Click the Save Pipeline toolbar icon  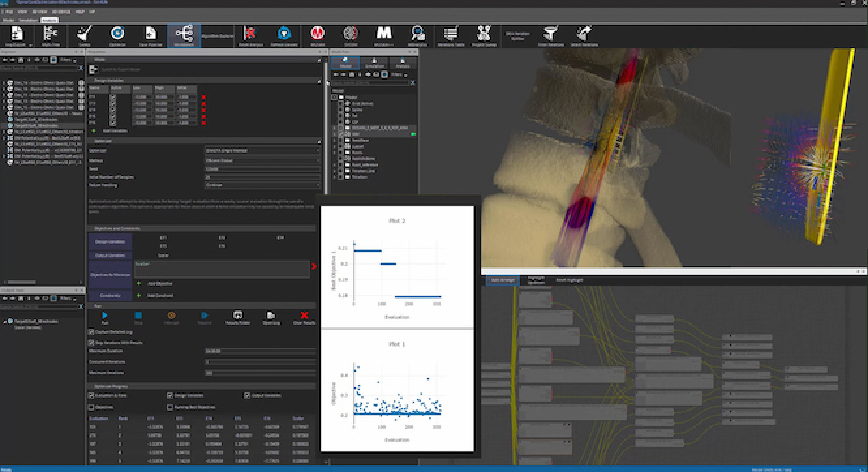tap(150, 33)
